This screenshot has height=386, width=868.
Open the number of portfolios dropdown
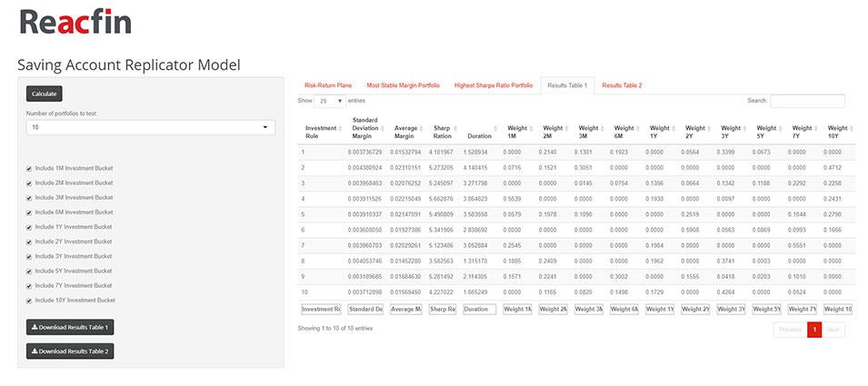tap(150, 128)
